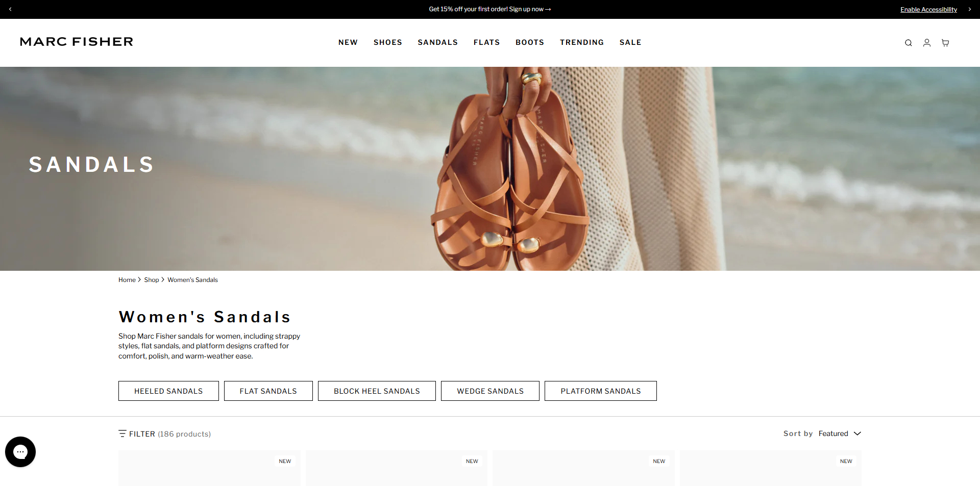Select the HEELED SANDALS category button
Image resolution: width=980 pixels, height=486 pixels.
(168, 391)
